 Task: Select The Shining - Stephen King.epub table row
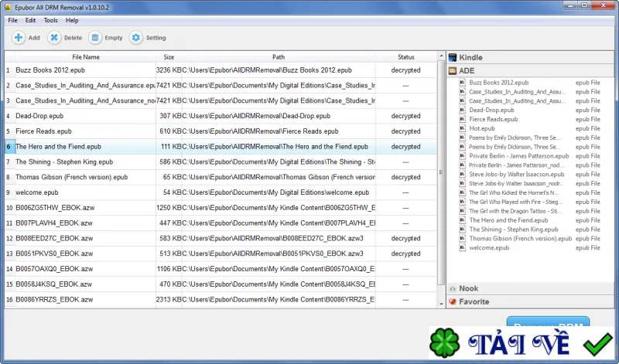pos(221,162)
